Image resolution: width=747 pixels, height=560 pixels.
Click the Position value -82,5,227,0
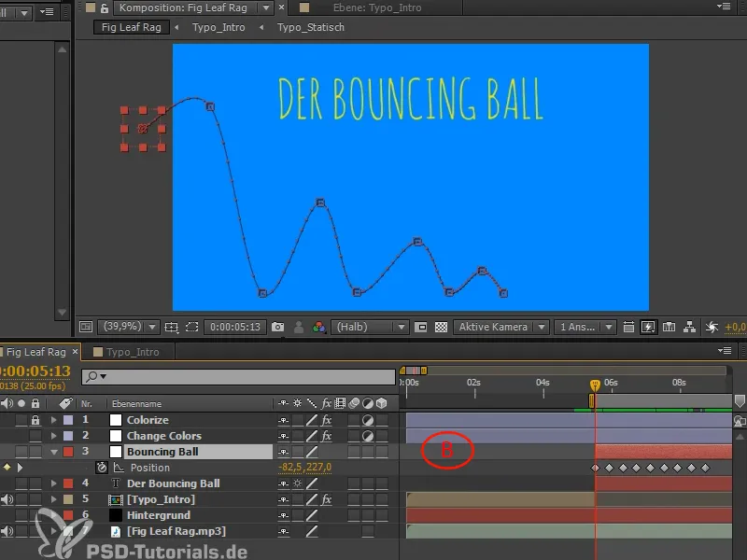coord(305,468)
